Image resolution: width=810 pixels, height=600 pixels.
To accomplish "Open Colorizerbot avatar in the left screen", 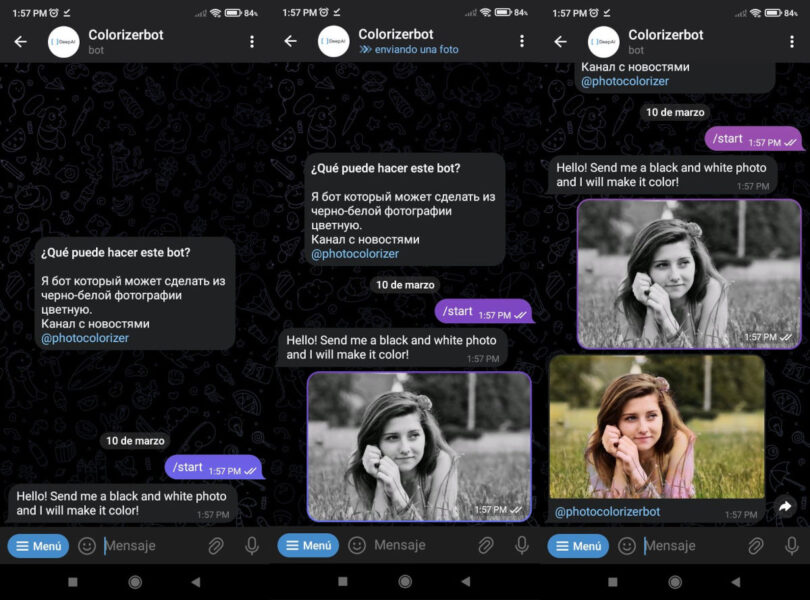I will click(x=64, y=42).
